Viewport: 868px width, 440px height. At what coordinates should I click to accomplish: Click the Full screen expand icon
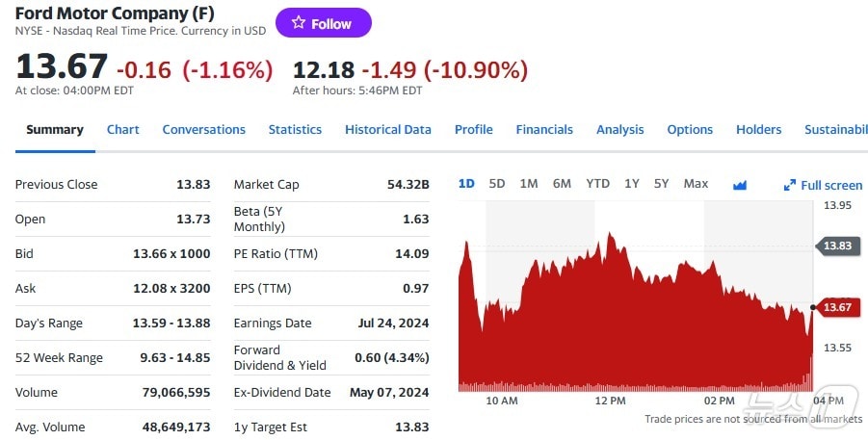click(790, 185)
